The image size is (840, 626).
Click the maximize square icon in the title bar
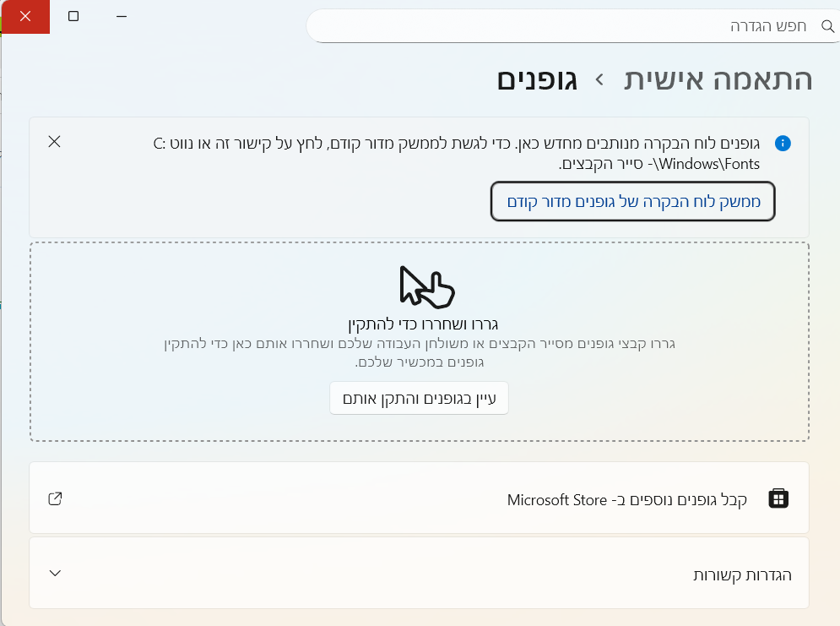73,15
